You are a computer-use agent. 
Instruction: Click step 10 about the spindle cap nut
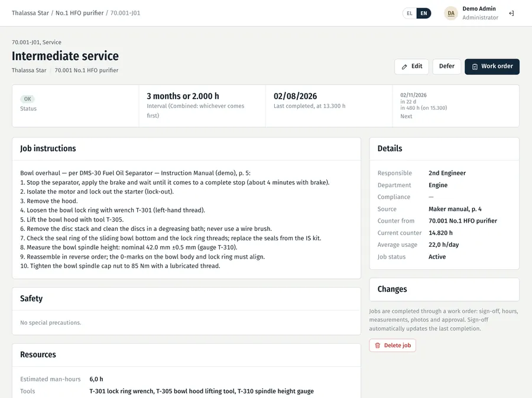click(x=120, y=266)
